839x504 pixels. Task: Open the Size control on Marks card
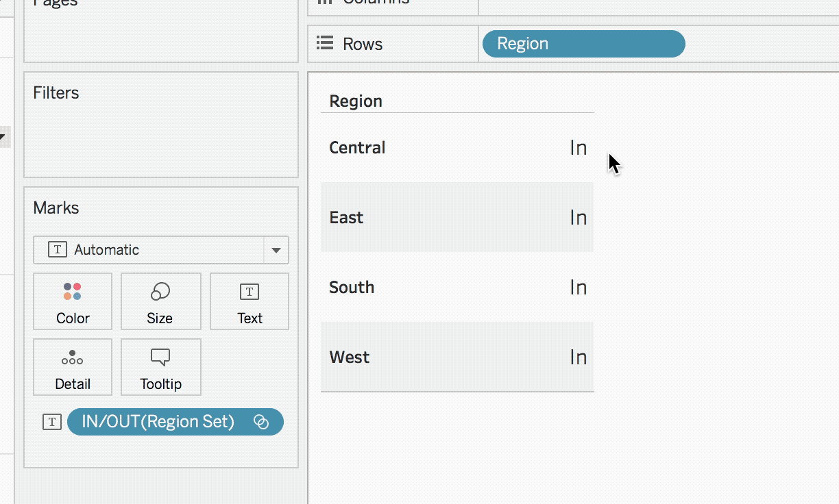coord(160,301)
